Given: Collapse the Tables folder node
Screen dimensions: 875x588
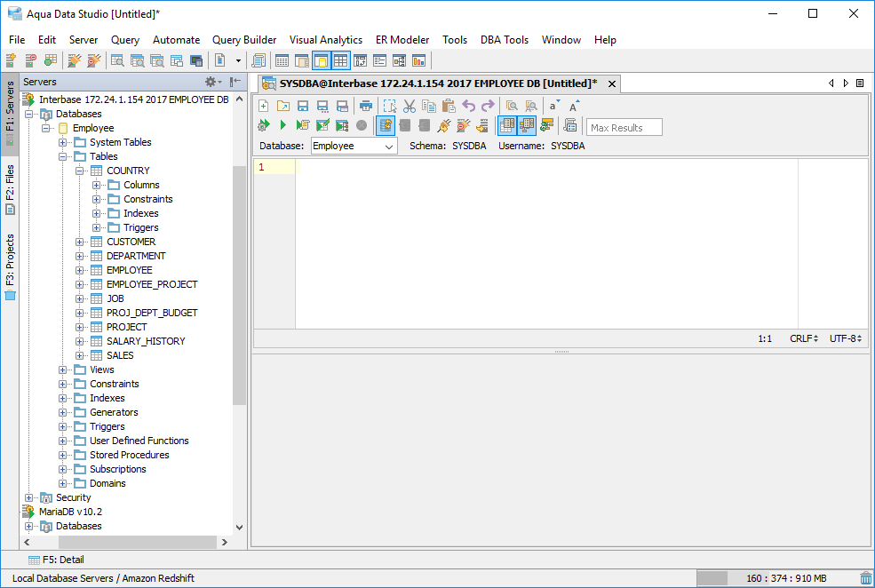Looking at the screenshot, I should tap(62, 156).
